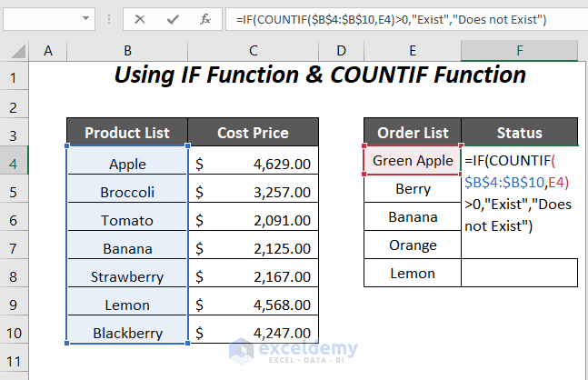Open the Name Box dropdown arrow
This screenshot has height=380, width=588.
tap(86, 18)
